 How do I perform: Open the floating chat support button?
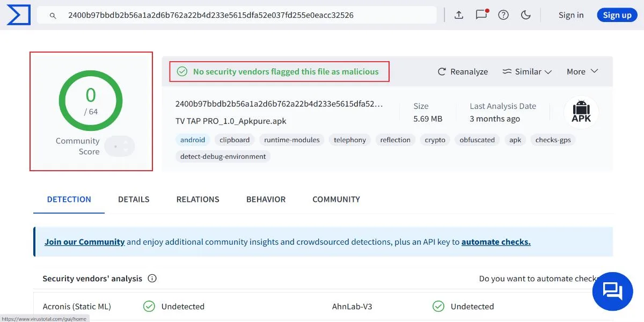[613, 290]
